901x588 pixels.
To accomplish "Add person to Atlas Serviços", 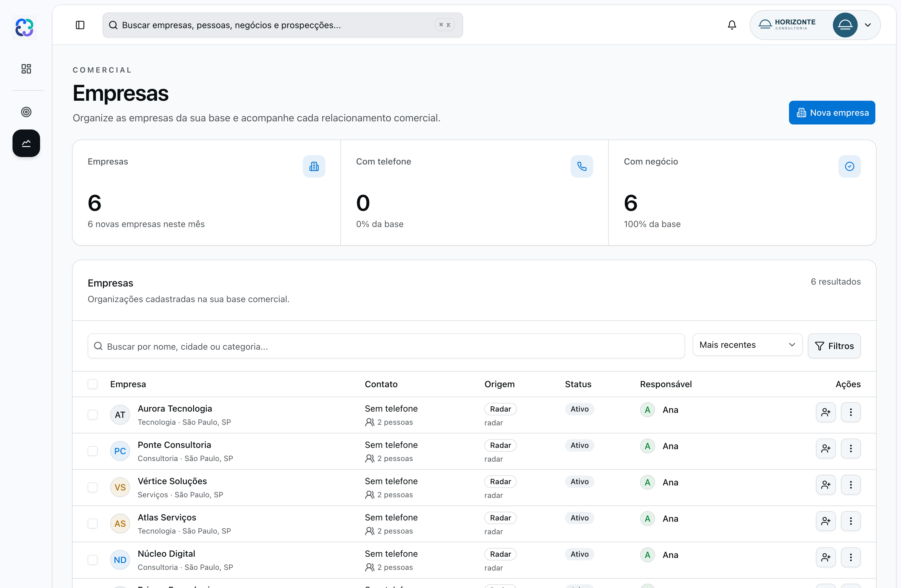I will [826, 521].
